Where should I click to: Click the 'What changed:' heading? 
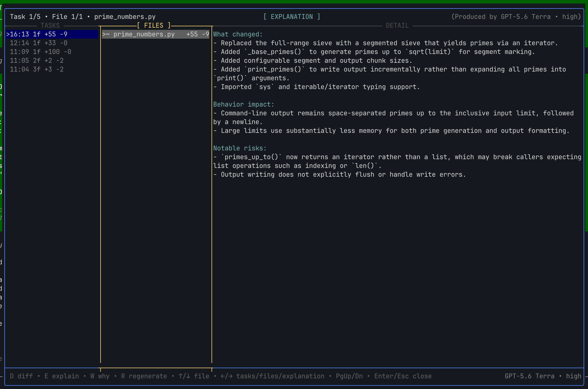click(238, 34)
